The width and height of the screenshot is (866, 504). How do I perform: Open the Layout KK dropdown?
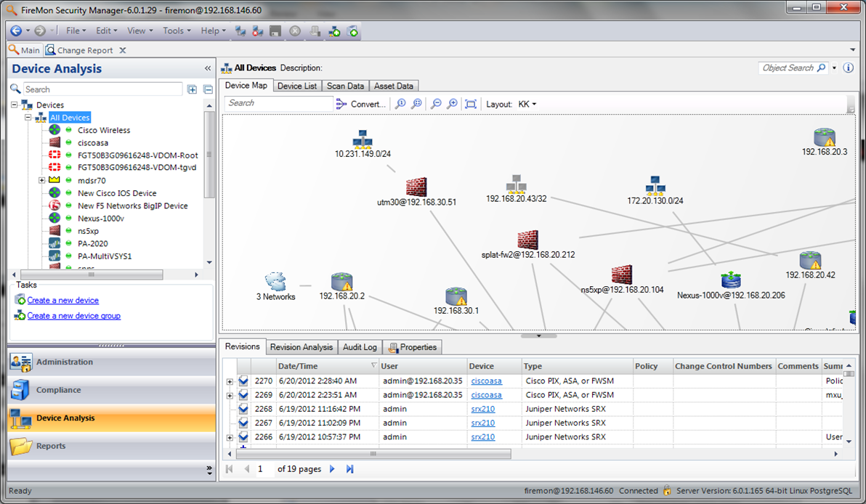coord(527,104)
